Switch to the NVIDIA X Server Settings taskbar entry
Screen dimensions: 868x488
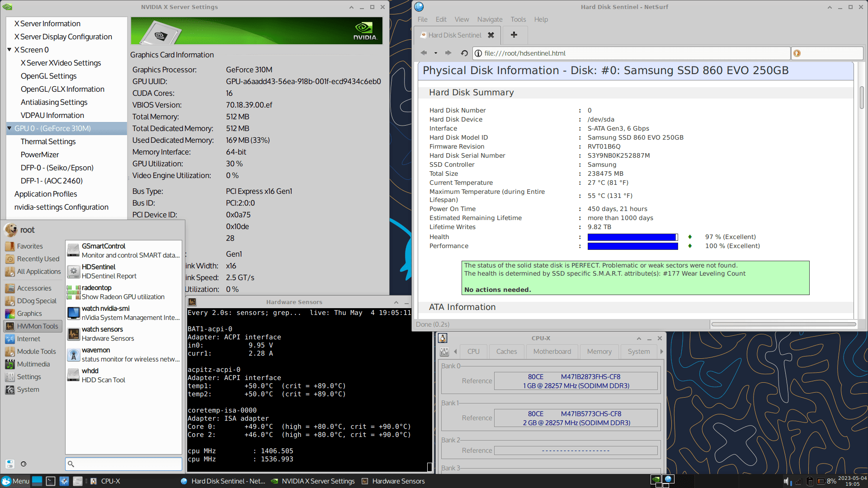pyautogui.click(x=313, y=481)
